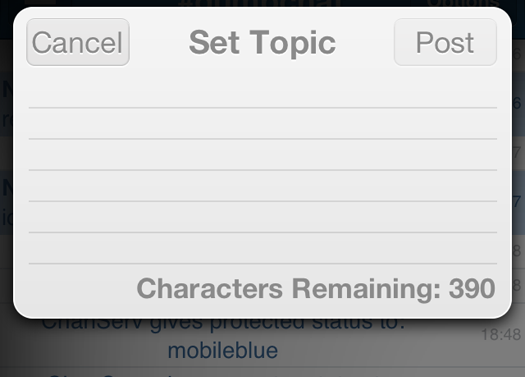
Task: Click the Characters Remaining: 390 counter
Action: click(316, 289)
